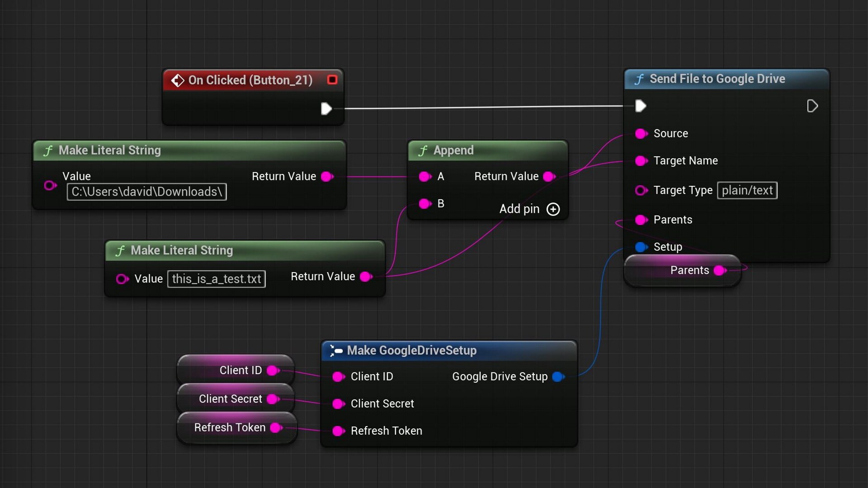Click the Add pin plus icon
The height and width of the screenshot is (488, 868).
(x=553, y=209)
